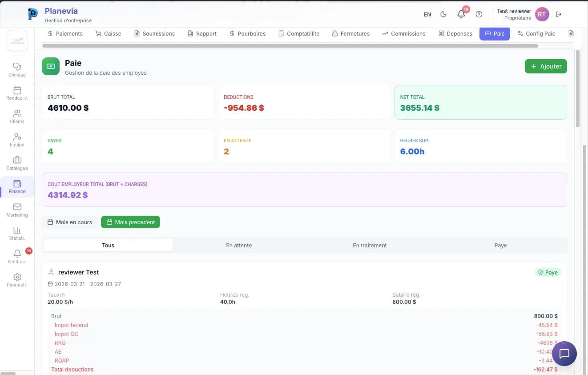Open the notification bell in the header
The height and width of the screenshot is (375, 588).
461,14
